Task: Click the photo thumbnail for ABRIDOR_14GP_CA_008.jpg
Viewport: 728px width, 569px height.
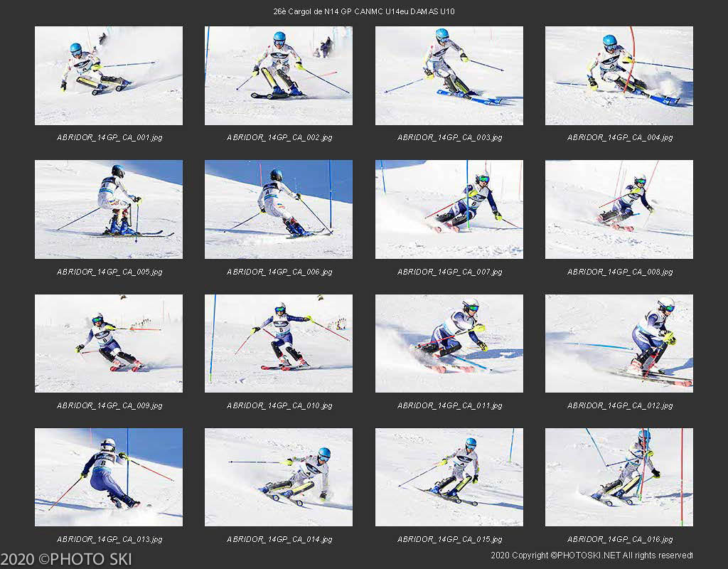Action: (x=619, y=209)
